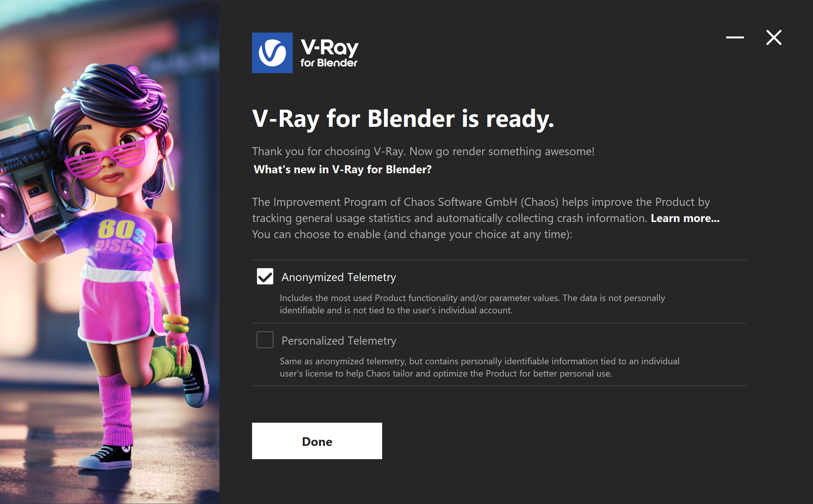Enable the Personalized Telemetry checkbox
The height and width of the screenshot is (504, 813).
pos(265,340)
